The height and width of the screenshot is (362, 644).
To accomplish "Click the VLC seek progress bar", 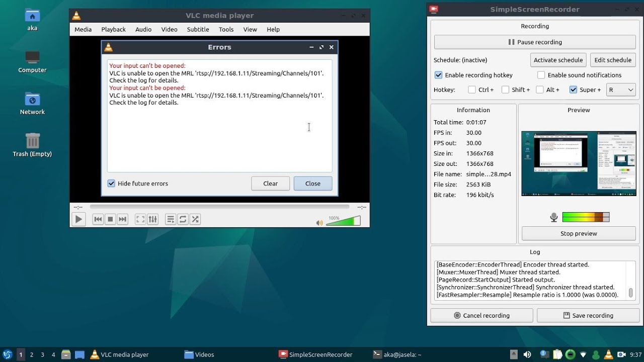I will [x=219, y=207].
